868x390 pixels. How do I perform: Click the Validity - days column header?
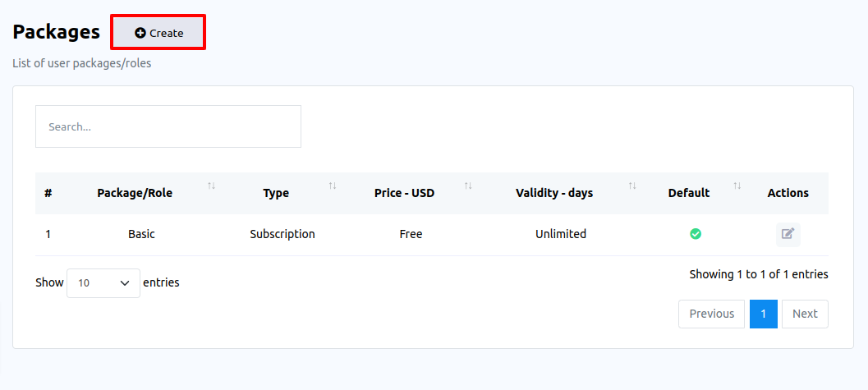tap(554, 193)
